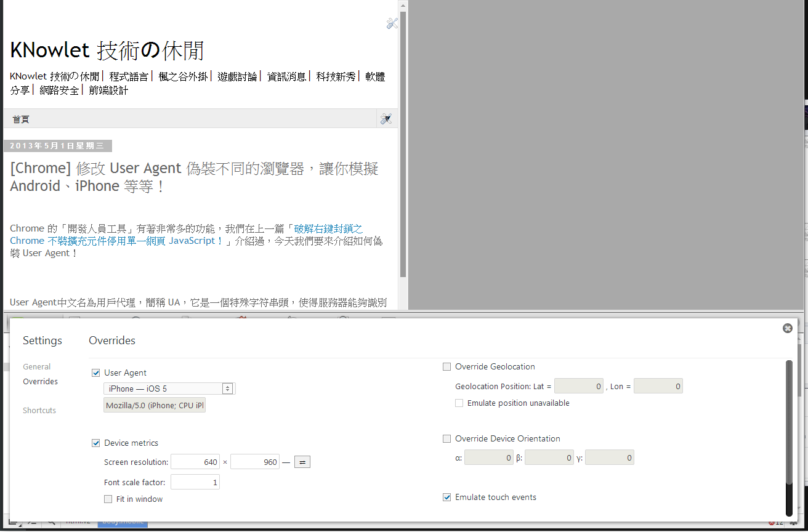
Task: Click the wrench icon in the 首頁 bar
Action: click(386, 119)
